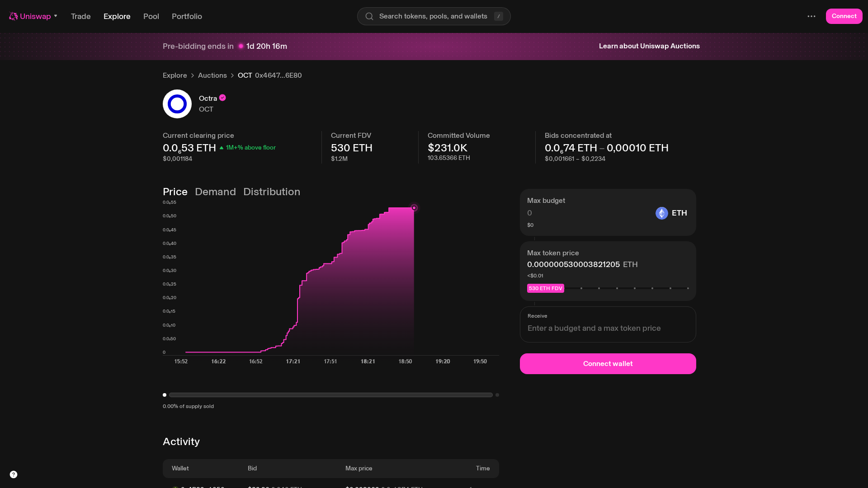Click the current price marker on the chart

click(x=414, y=208)
